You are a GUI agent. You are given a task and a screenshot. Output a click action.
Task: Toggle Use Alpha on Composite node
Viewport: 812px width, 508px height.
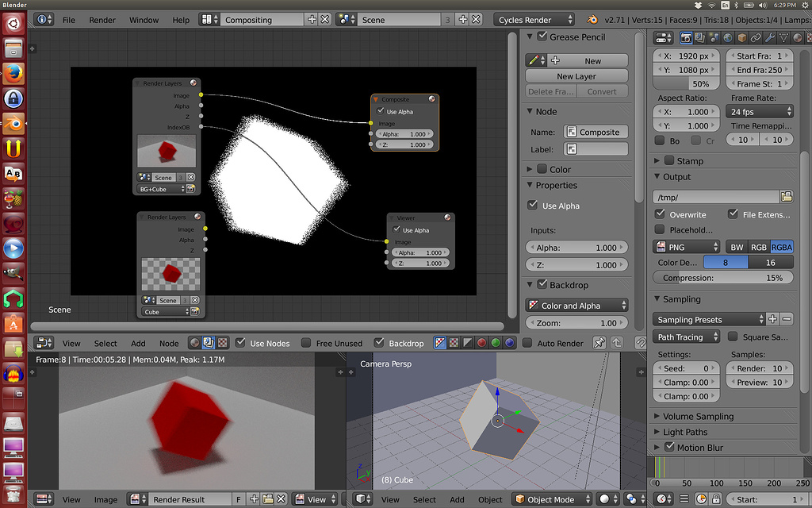381,111
